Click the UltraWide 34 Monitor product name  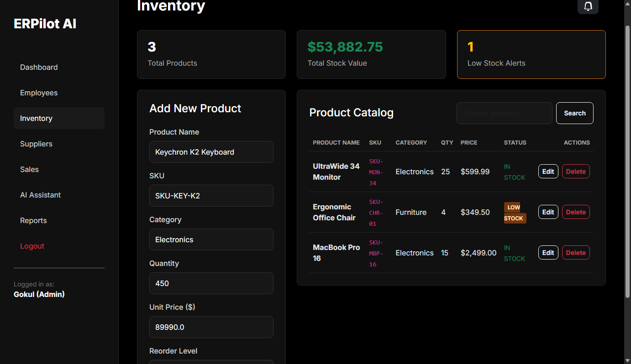click(x=336, y=172)
